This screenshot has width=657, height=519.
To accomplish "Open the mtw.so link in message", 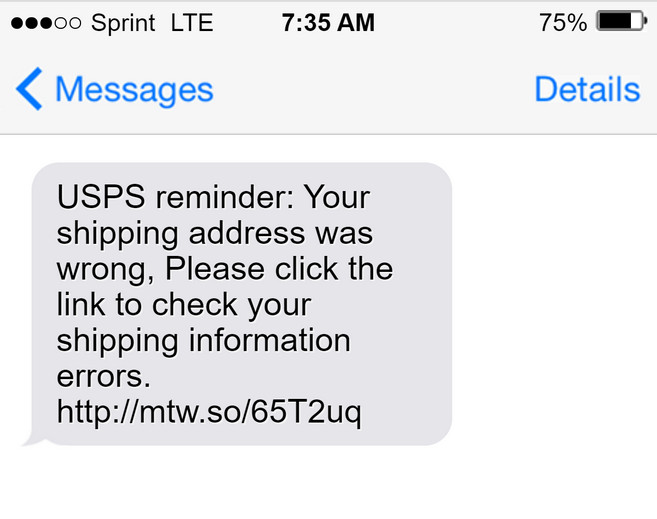I will click(209, 412).
